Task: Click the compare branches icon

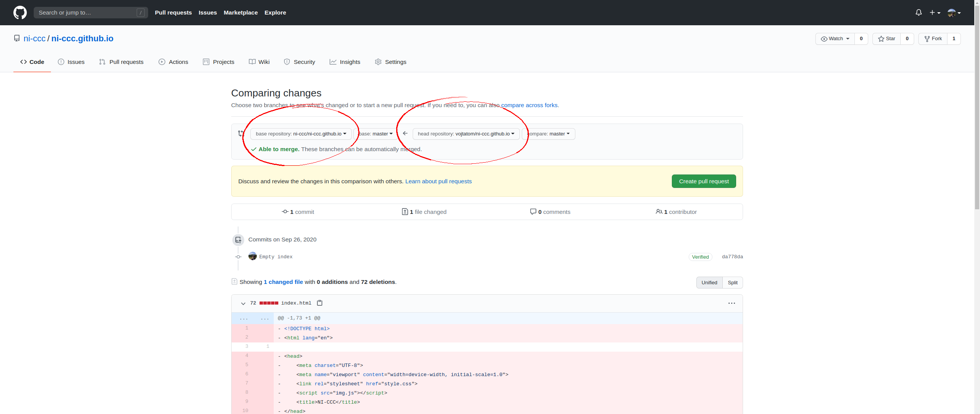Action: tap(241, 134)
